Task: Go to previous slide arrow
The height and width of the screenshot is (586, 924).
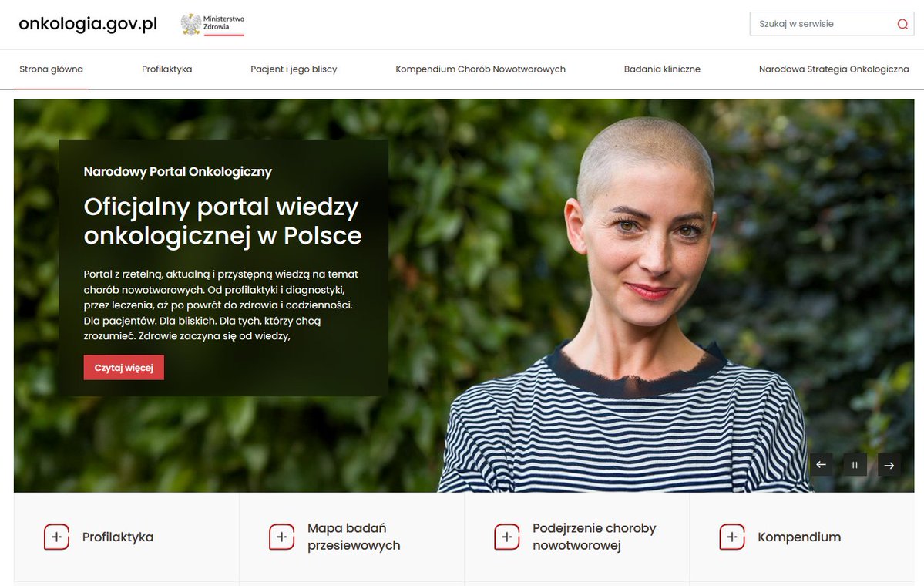Action: 821,464
